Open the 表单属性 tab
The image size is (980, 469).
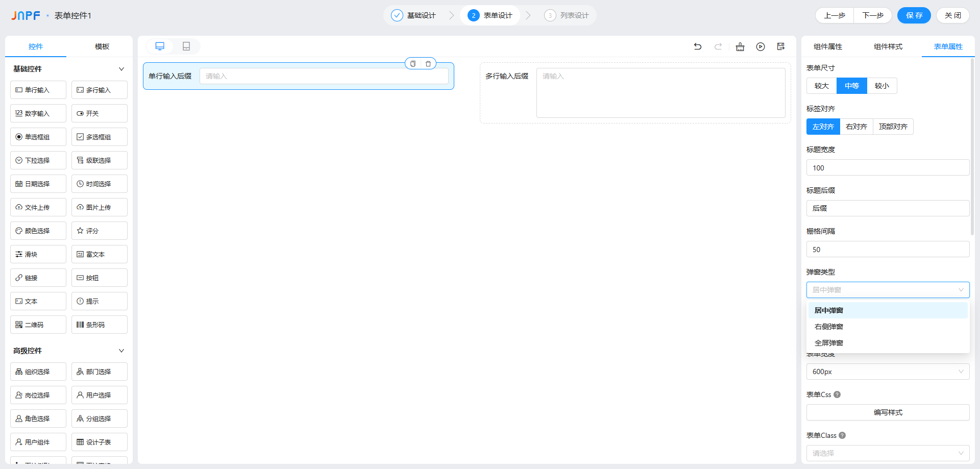click(x=948, y=46)
